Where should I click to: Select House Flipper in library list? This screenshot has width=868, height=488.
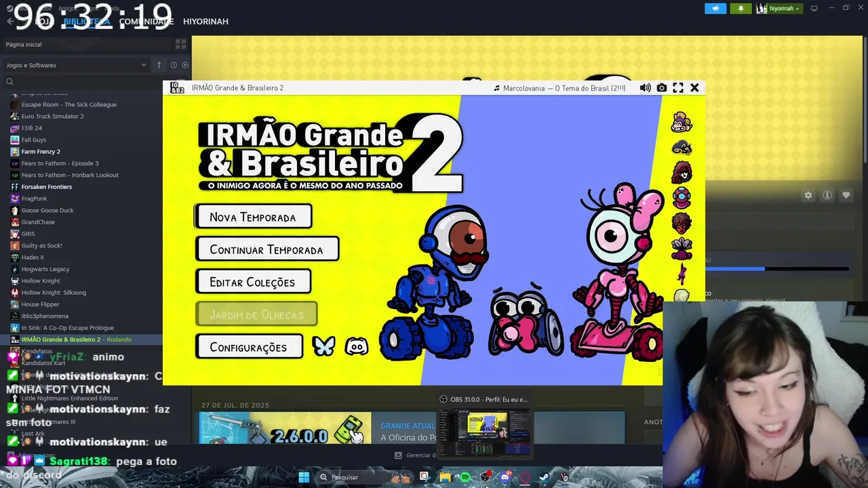tap(41, 304)
